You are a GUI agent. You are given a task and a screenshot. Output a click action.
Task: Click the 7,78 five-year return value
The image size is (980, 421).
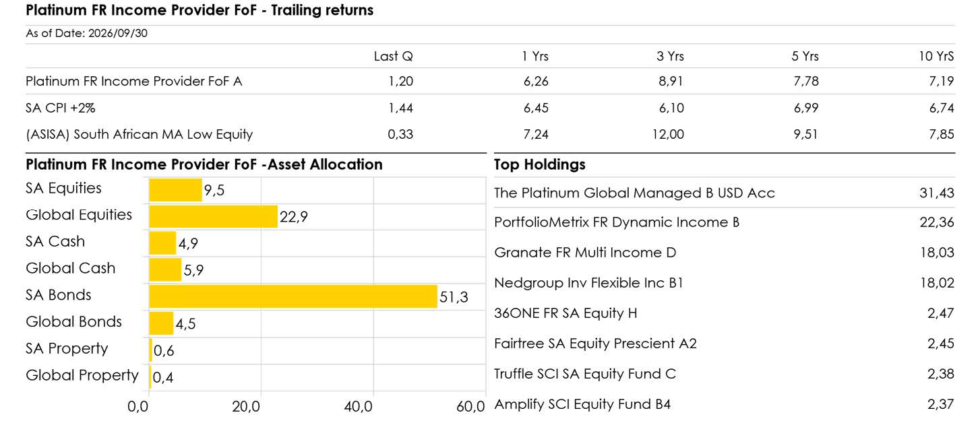806,82
